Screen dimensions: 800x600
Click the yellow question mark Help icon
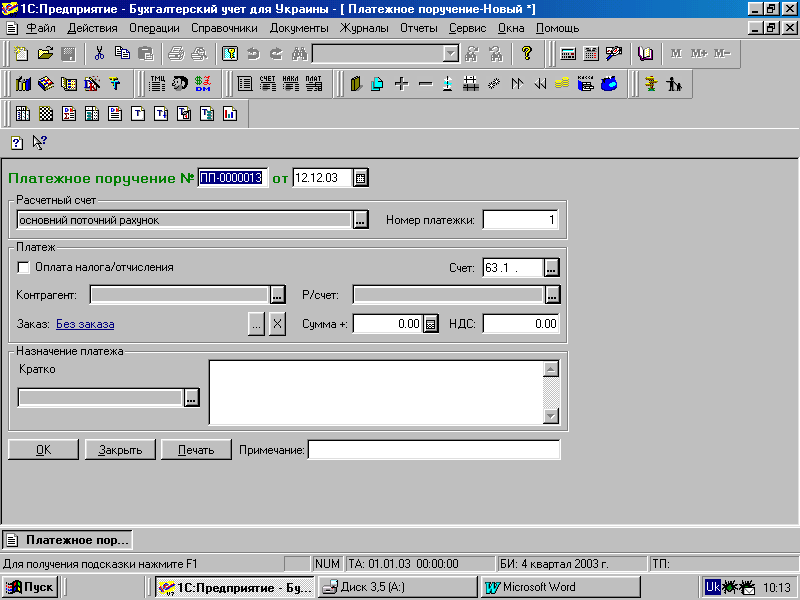click(527, 54)
